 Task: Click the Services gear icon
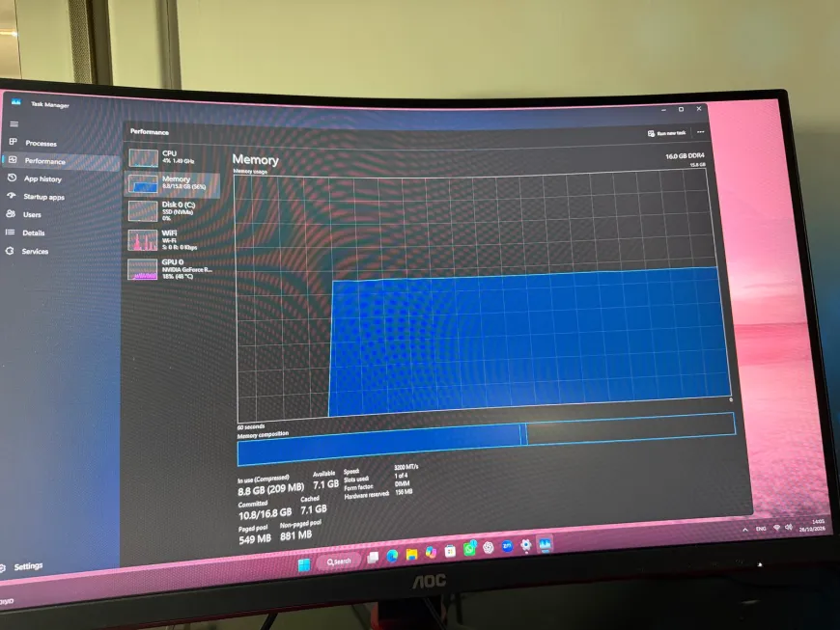(x=9, y=251)
